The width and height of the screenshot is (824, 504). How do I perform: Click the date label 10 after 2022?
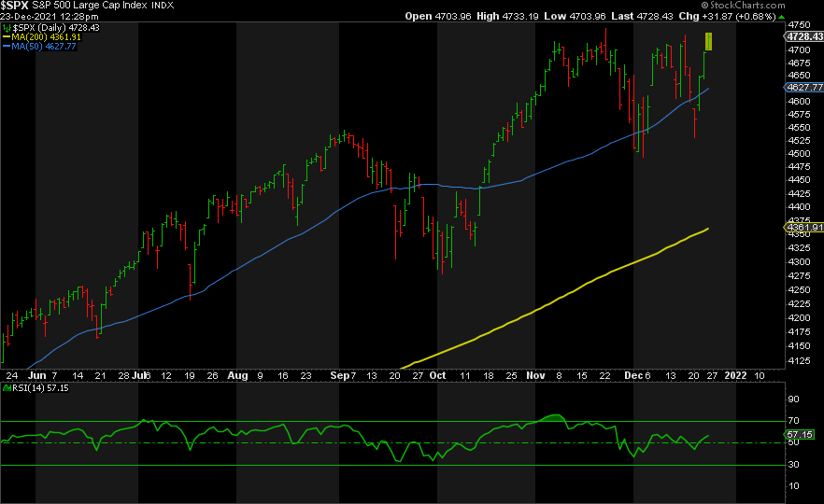760,376
